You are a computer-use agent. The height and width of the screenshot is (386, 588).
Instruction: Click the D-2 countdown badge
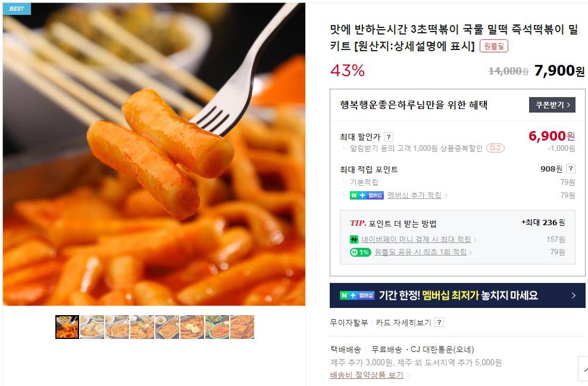tap(495, 148)
